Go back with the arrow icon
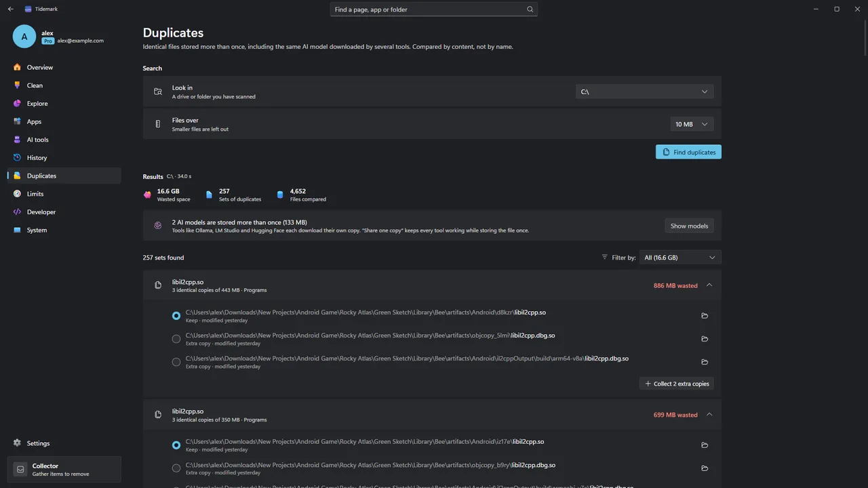The image size is (868, 488). [x=10, y=9]
